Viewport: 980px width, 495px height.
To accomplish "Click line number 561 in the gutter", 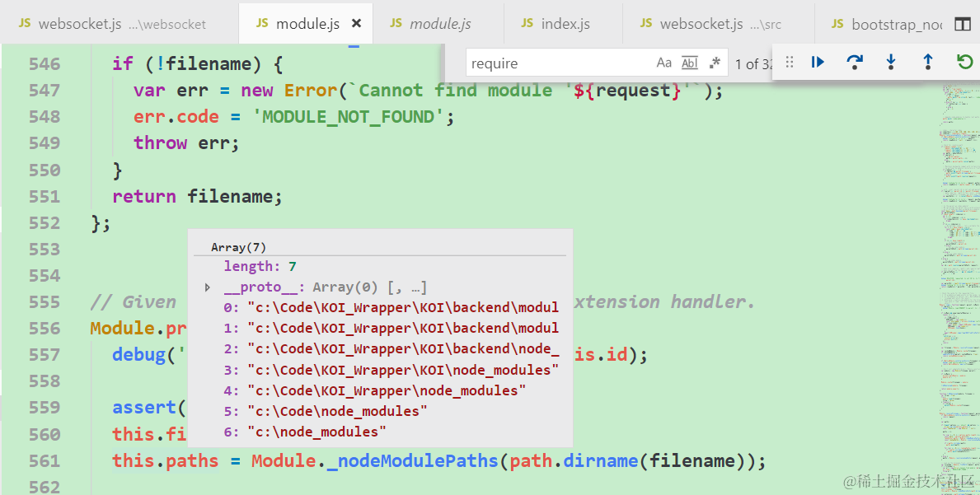I will pos(45,460).
